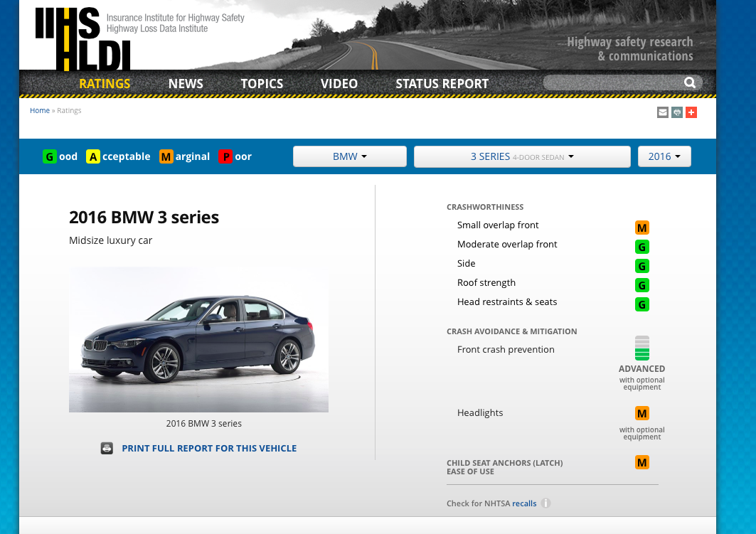Click the Moderate overlap front label

point(507,245)
